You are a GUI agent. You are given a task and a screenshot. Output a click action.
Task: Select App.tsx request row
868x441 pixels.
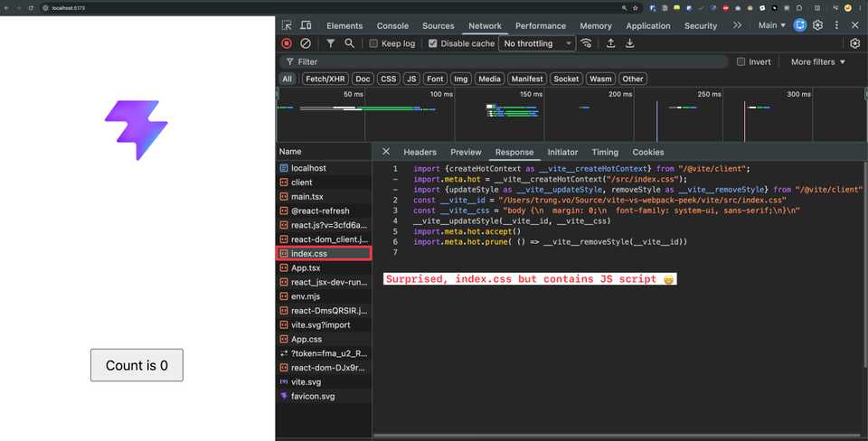coord(324,267)
